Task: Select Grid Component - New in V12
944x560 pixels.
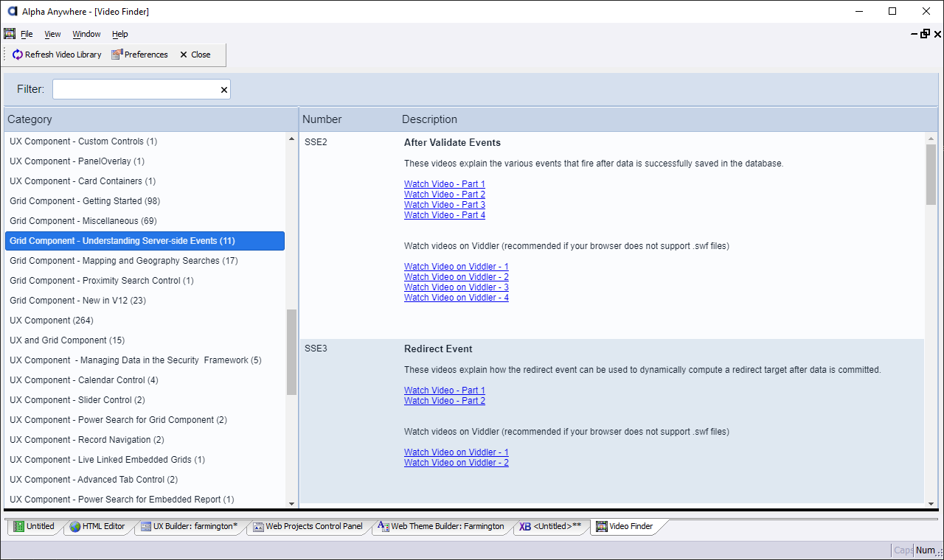Action: (x=145, y=301)
